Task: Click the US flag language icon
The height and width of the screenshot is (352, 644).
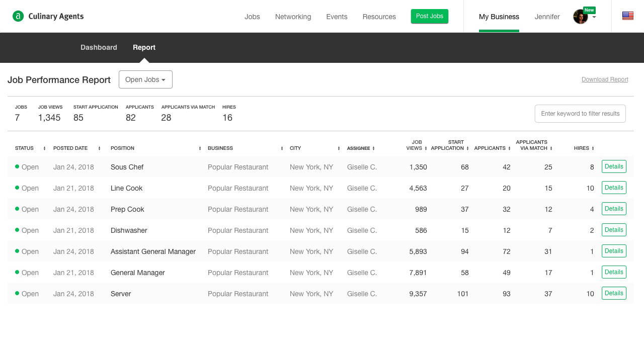Action: click(627, 16)
